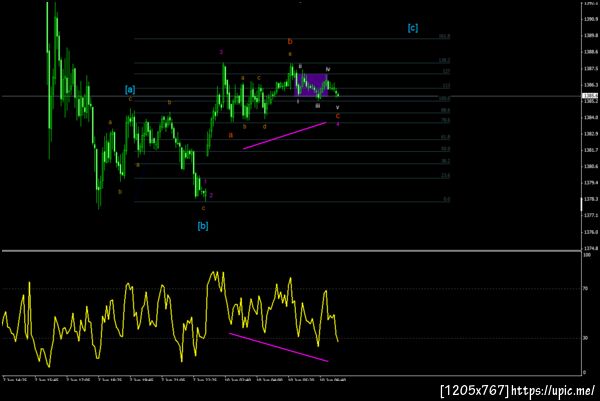Image resolution: width=600 pixels, height=401 pixels.
Task: Click the orange c label above blue [b]
Action: click(203, 208)
